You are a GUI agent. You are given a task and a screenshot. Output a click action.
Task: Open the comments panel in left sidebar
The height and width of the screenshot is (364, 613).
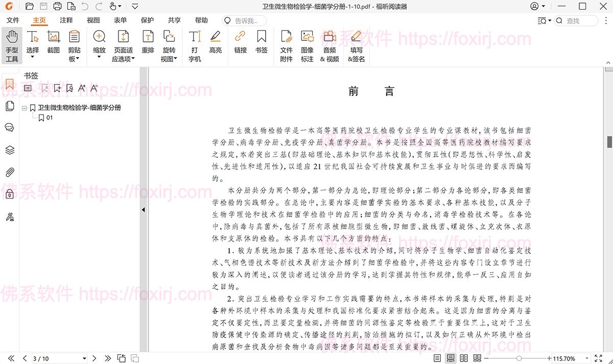point(9,127)
